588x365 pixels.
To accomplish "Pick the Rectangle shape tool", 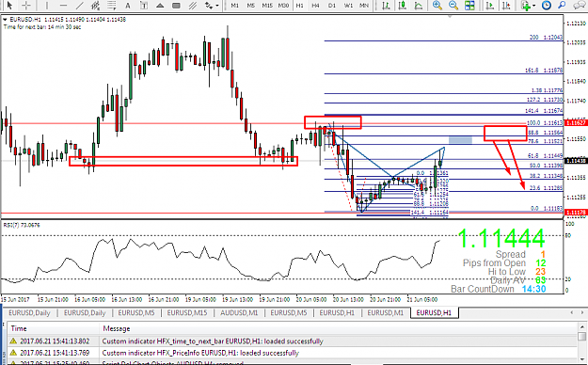I will [176, 6].
